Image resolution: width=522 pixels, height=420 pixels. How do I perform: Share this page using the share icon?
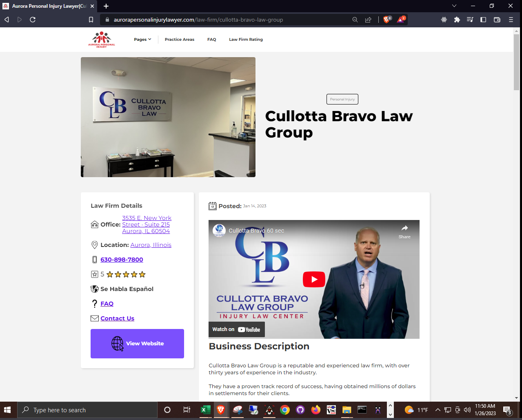(368, 20)
